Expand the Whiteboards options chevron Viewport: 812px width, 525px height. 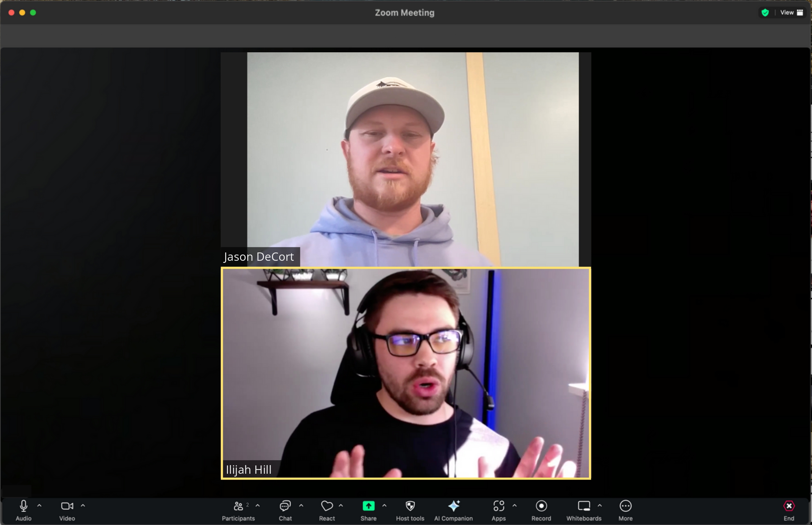click(x=600, y=506)
